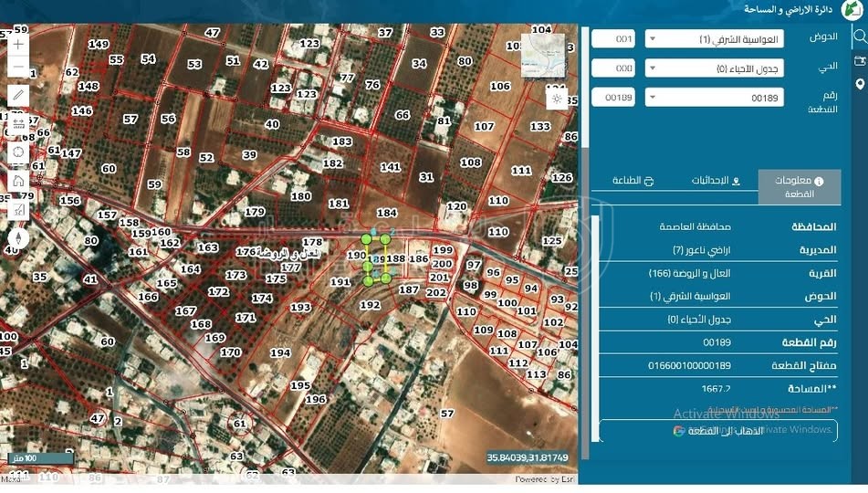Return to the home map extent
This screenshot has width=868, height=493.
click(18, 181)
